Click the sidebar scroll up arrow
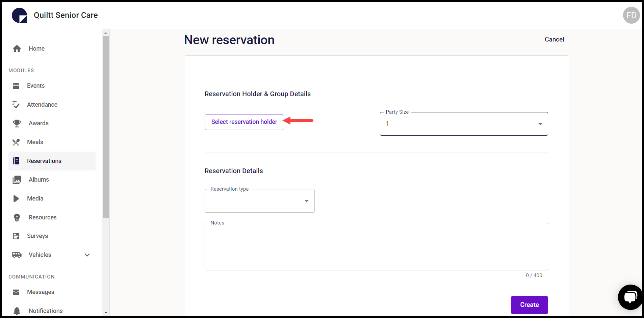The height and width of the screenshot is (318, 644). [106, 33]
